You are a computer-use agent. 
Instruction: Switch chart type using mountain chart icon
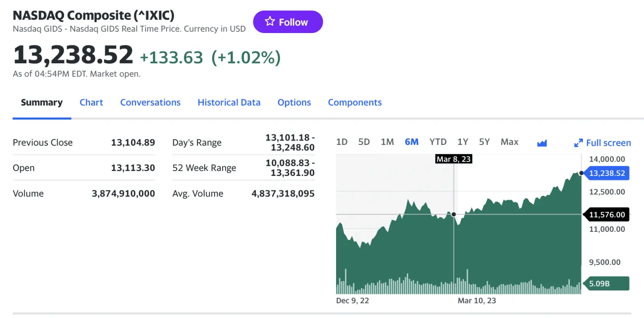[x=542, y=143]
